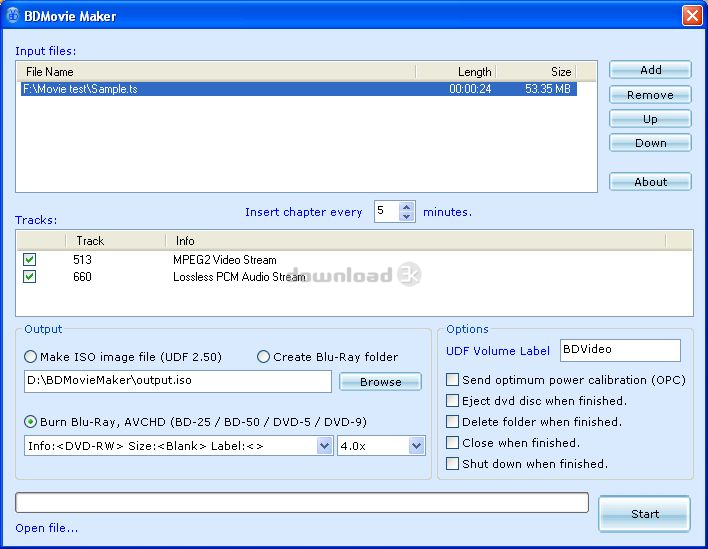Click the Browse button

click(x=381, y=382)
